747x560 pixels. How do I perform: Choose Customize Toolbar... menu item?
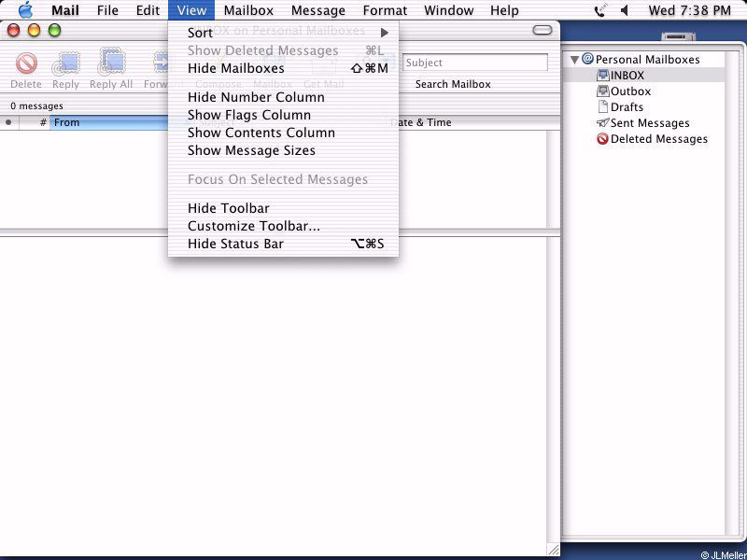(x=284, y=226)
